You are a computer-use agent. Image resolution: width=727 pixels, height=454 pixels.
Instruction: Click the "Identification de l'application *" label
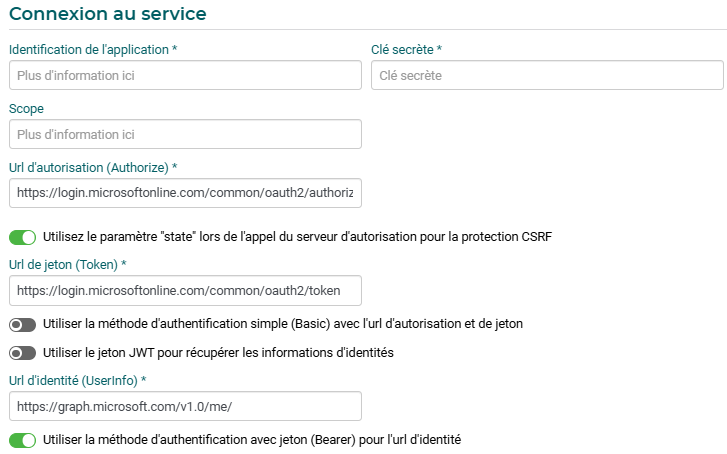(x=93, y=50)
